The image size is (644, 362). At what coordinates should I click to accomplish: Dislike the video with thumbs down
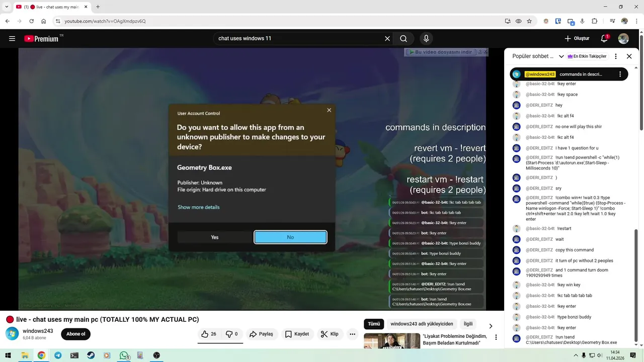232,334
